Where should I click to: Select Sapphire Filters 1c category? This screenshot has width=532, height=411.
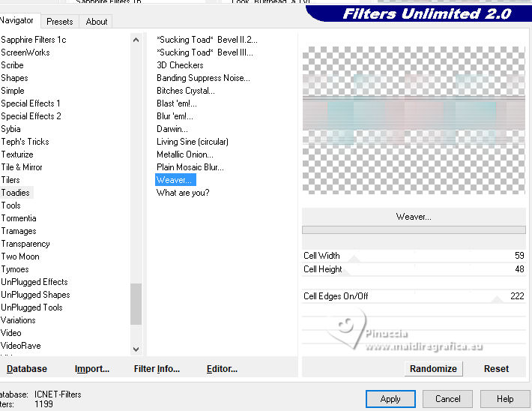coord(33,40)
